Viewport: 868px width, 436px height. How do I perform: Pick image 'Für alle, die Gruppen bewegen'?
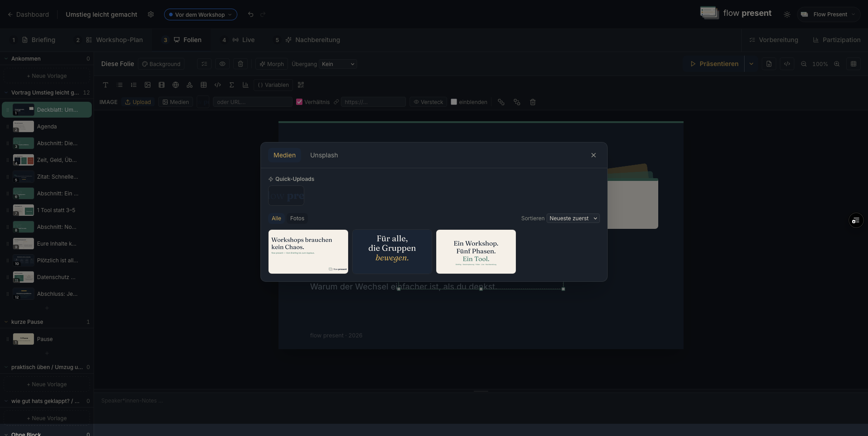click(392, 251)
